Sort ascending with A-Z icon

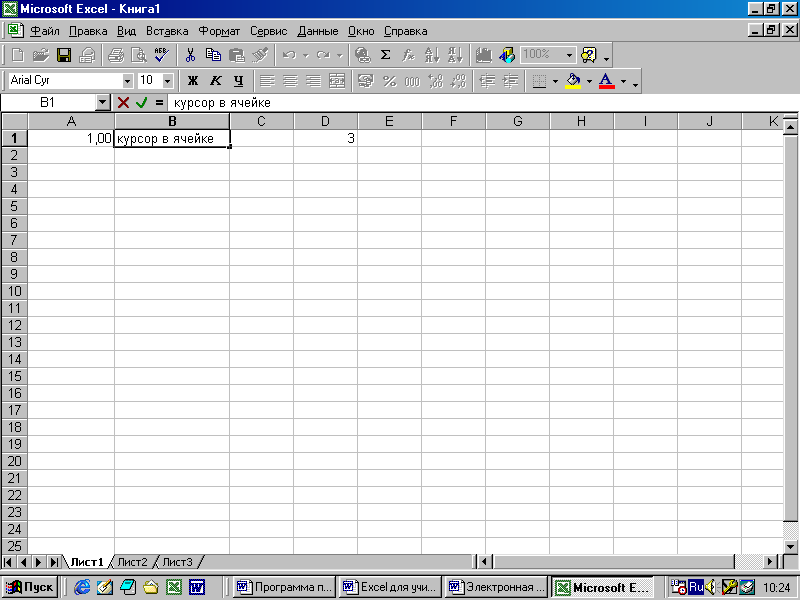pos(432,55)
